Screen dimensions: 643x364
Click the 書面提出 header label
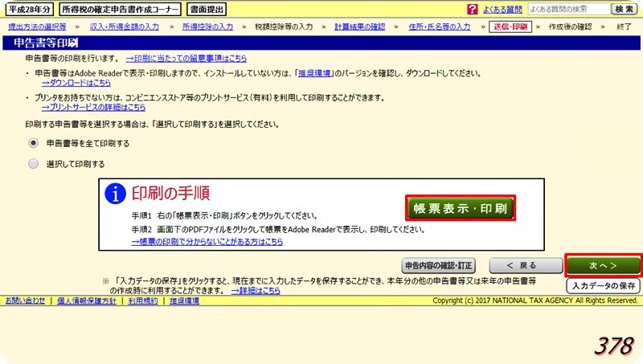pos(207,9)
